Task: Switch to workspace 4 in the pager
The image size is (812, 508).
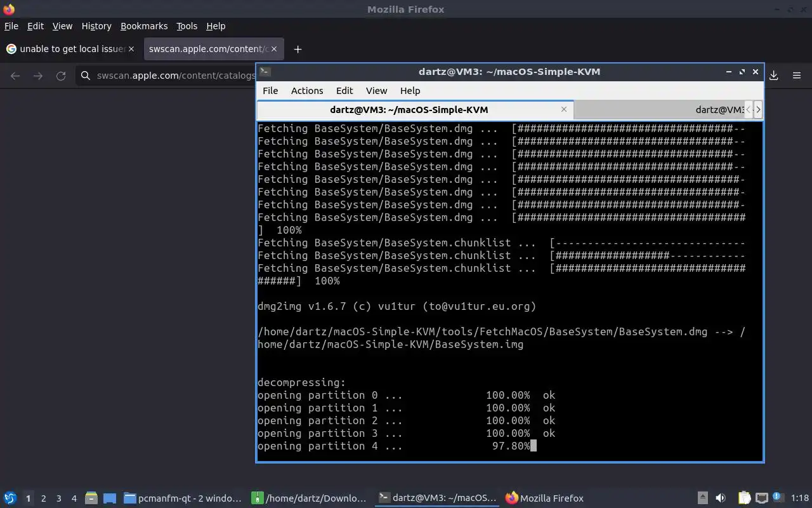Action: (74, 498)
